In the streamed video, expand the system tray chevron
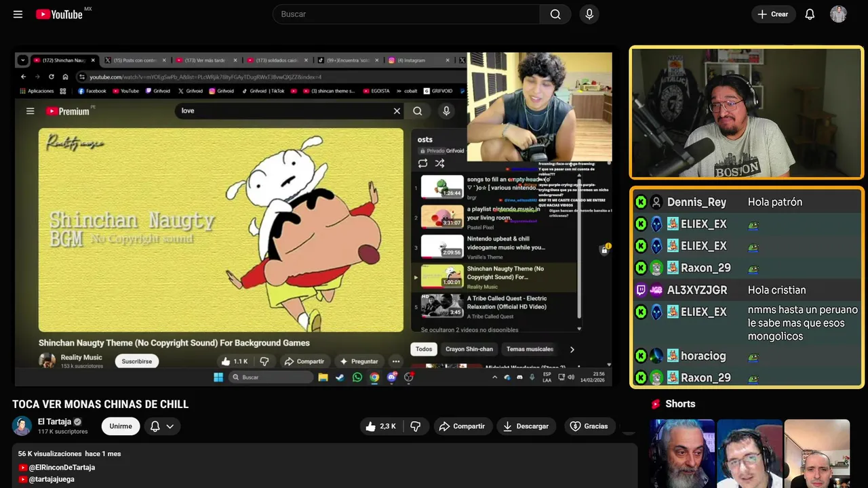 tap(494, 378)
